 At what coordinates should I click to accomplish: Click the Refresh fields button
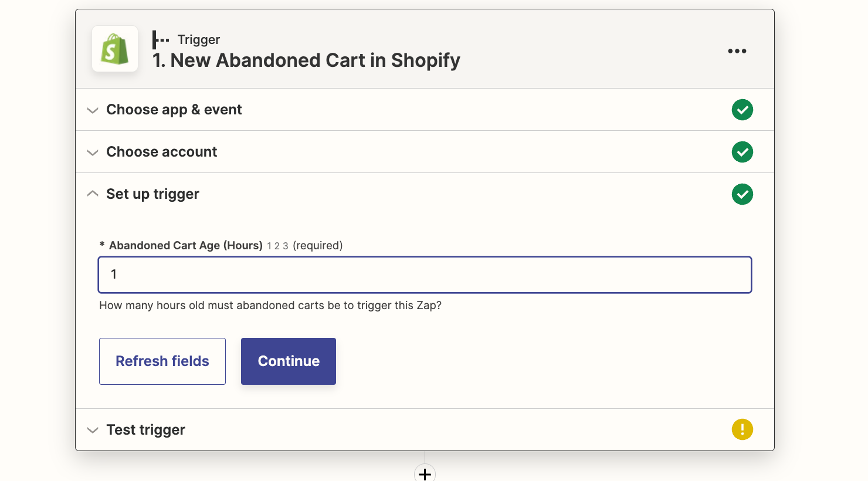(162, 361)
